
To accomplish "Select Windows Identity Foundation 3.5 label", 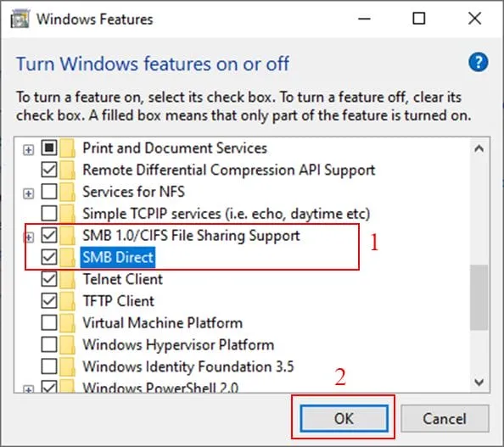I will [x=188, y=366].
